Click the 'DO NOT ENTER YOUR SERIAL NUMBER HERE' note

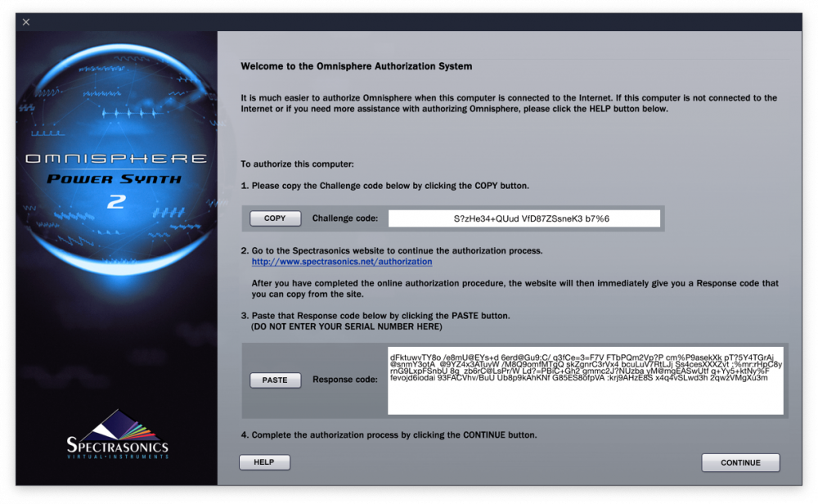[x=346, y=326]
